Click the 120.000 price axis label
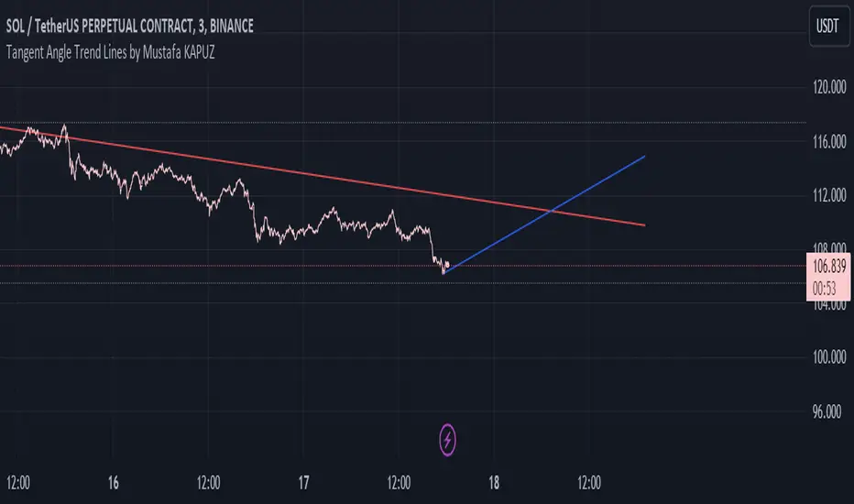This screenshot has height=504, width=854. [x=829, y=88]
